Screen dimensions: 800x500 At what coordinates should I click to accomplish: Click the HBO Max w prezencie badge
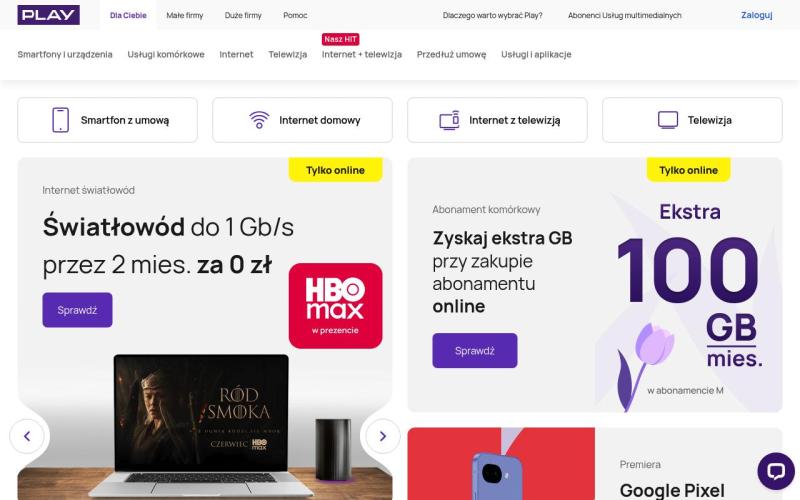click(335, 306)
